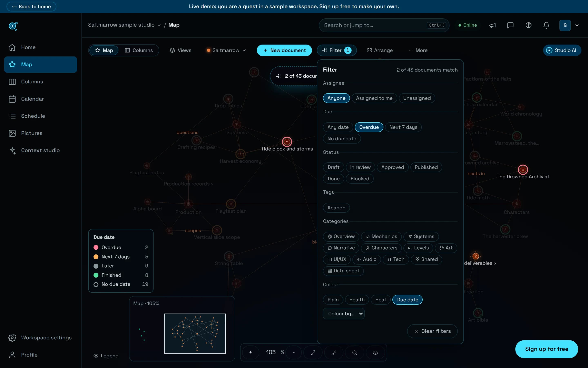Screen dimensions: 588x368
Task: Open the Colour by… dropdown
Action: (344, 313)
